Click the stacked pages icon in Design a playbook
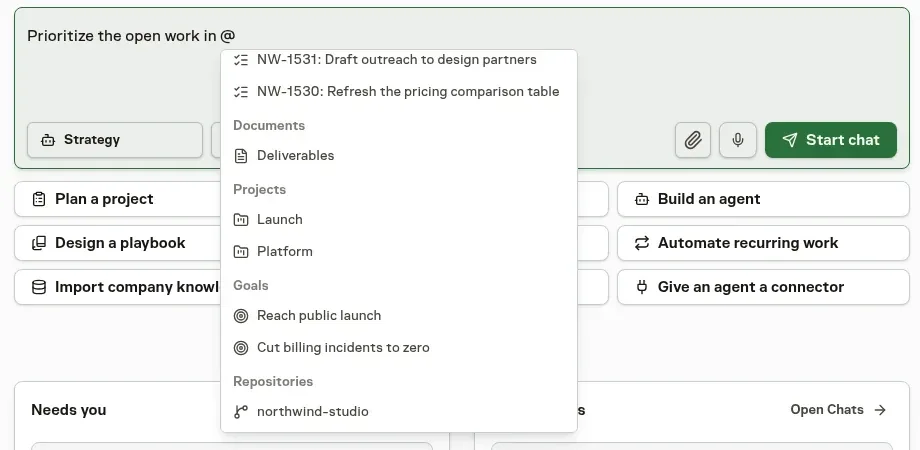Viewport: 920px width, 450px height. pyautogui.click(x=39, y=243)
